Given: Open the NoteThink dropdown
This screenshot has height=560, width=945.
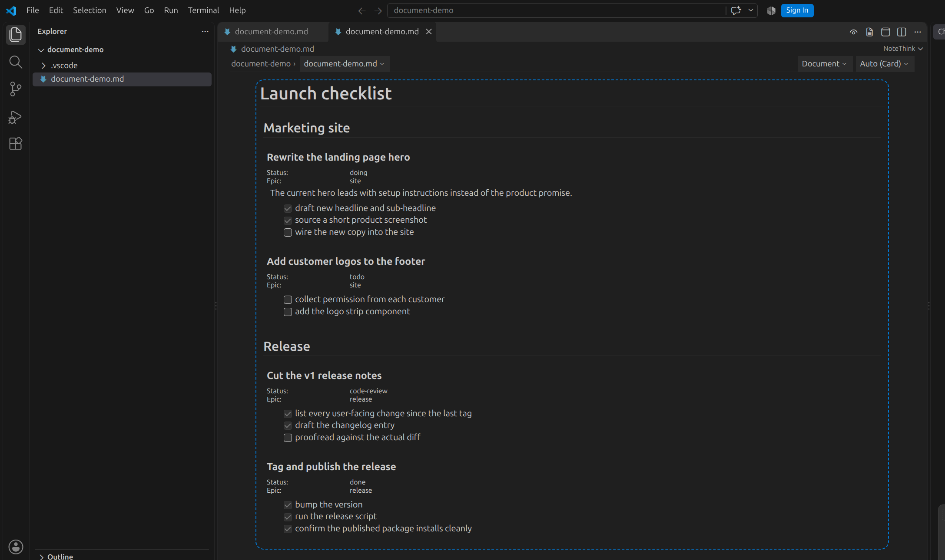Looking at the screenshot, I should point(903,49).
